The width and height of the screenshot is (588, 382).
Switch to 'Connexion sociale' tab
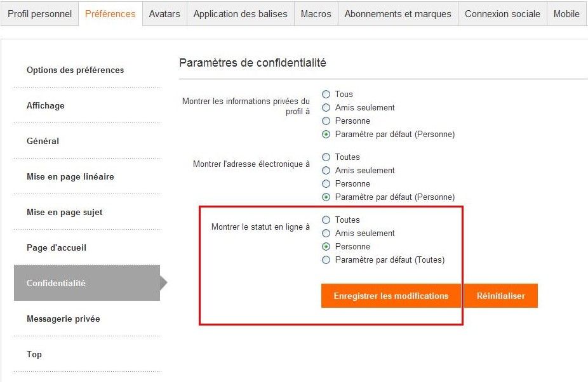pyautogui.click(x=502, y=14)
